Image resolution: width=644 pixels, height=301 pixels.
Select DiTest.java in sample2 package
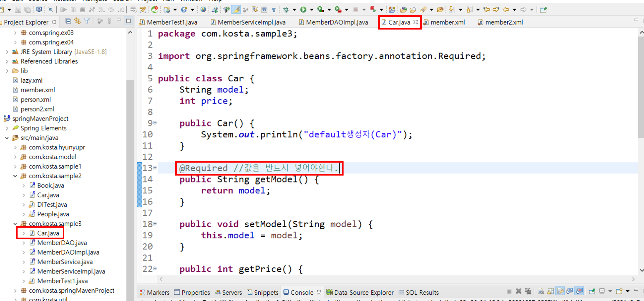point(52,204)
